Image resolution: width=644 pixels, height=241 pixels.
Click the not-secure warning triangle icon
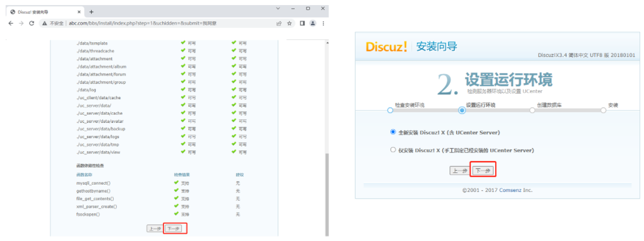[45, 24]
